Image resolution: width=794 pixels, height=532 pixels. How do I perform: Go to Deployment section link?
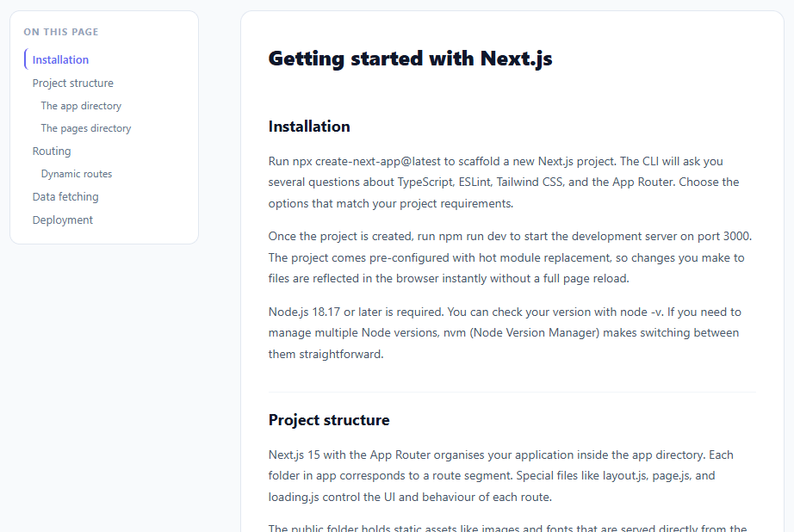coord(63,220)
